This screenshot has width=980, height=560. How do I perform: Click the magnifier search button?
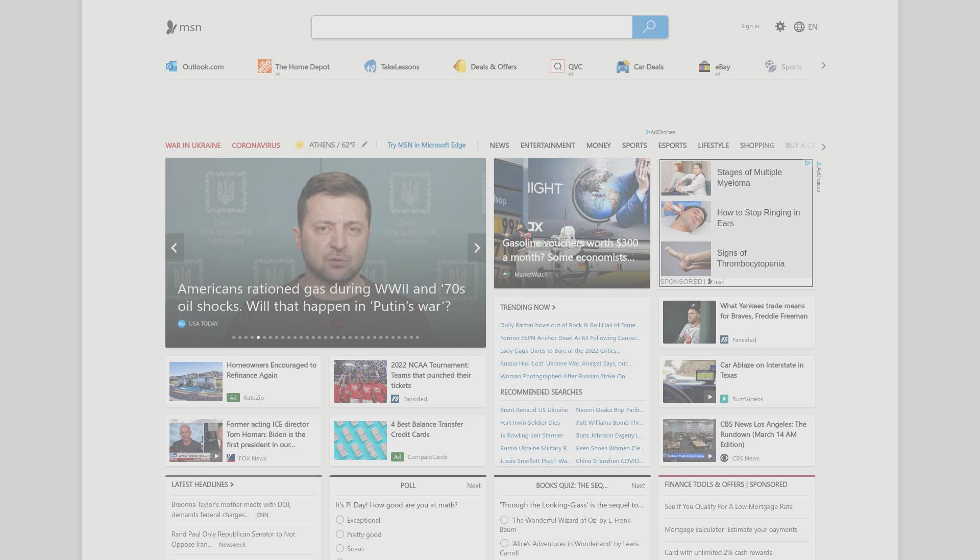(x=650, y=27)
